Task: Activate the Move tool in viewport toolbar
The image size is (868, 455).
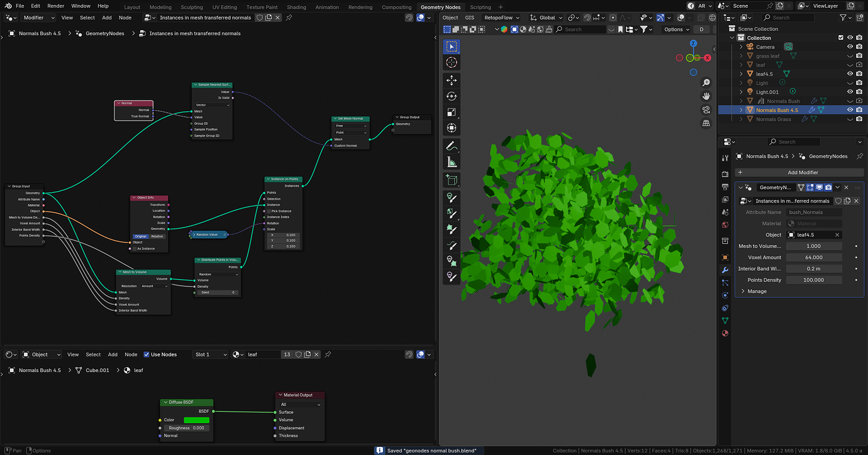Action: point(451,80)
